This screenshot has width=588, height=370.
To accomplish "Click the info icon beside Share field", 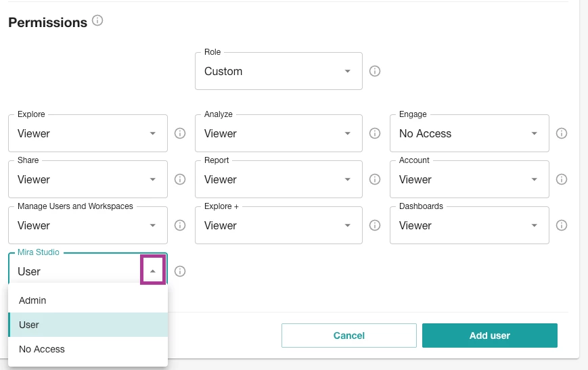I will tap(180, 179).
